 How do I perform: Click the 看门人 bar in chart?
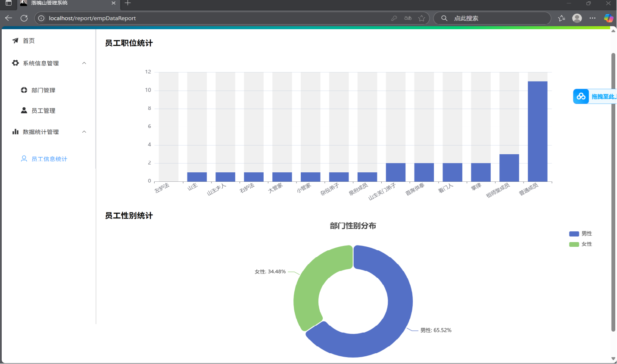(452, 172)
